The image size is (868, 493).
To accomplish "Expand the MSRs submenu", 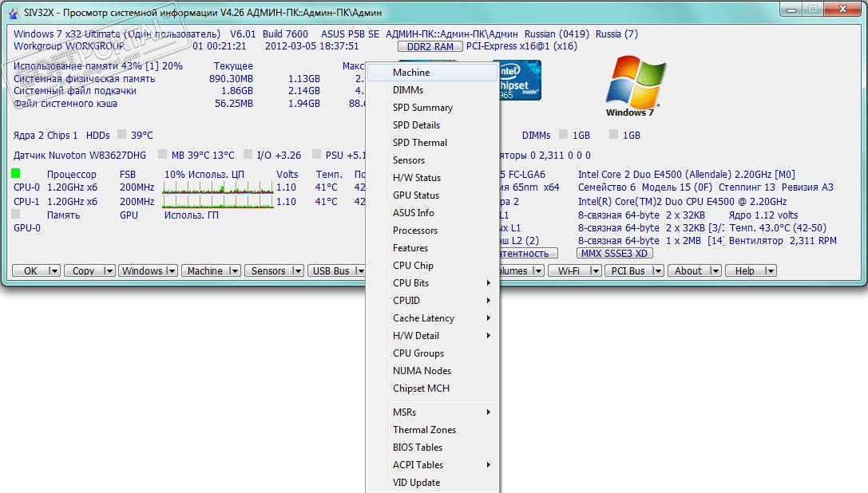I will tap(488, 412).
